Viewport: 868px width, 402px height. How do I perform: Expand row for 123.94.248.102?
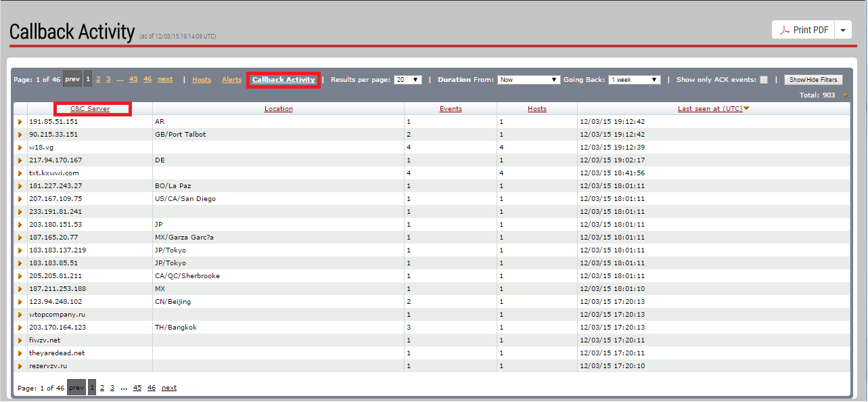click(x=20, y=302)
